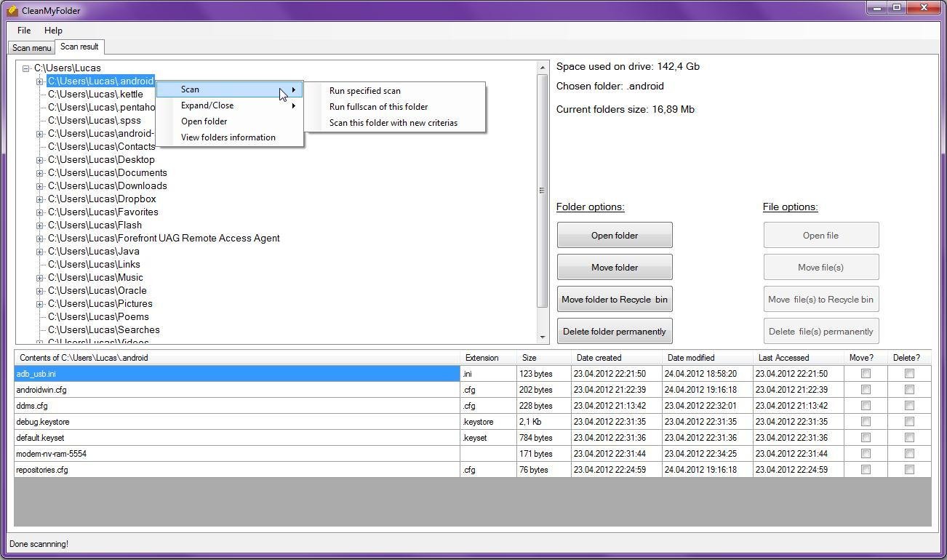Viewport: 947px width, 560px height.
Task: Select the C:\Users\Lucas\Poems folder
Action: click(x=98, y=317)
